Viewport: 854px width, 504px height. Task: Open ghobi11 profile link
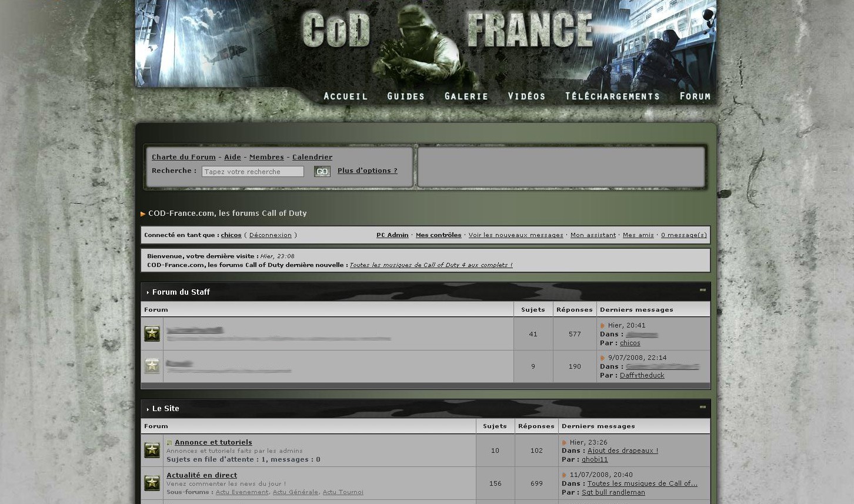(x=595, y=459)
